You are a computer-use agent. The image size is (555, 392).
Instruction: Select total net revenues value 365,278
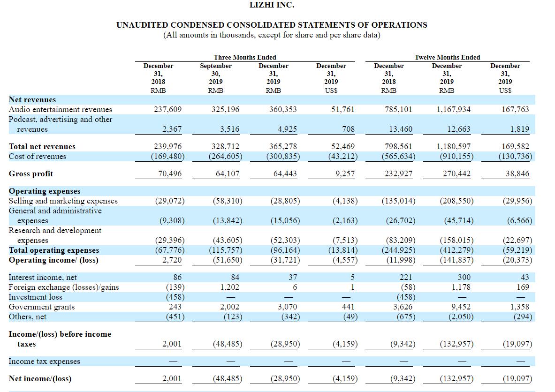(283, 147)
